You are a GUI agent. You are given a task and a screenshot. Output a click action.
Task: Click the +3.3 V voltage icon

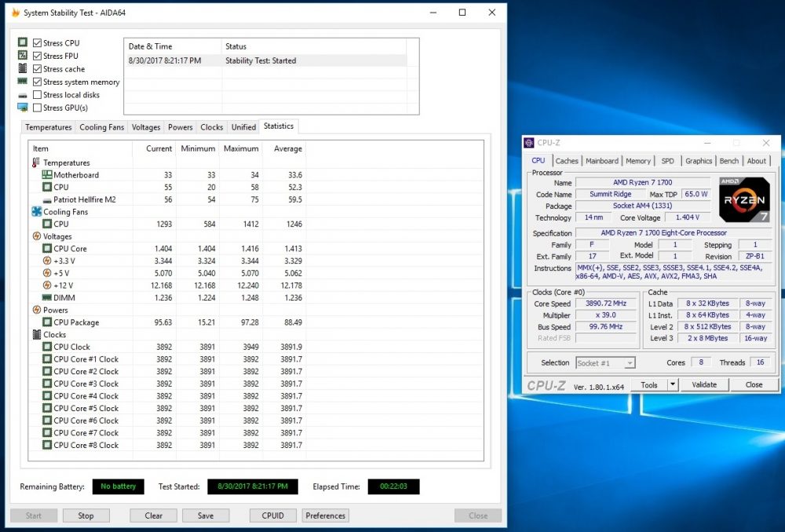(47, 261)
